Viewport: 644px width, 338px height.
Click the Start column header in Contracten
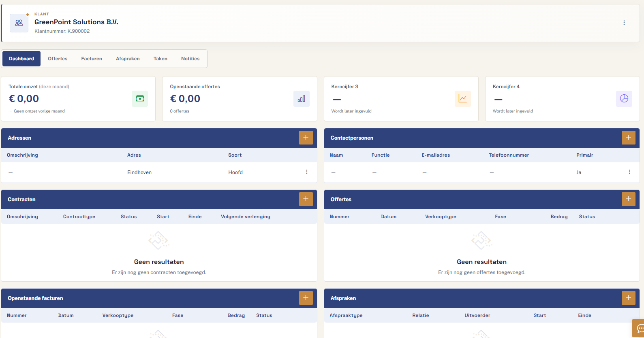click(x=163, y=217)
